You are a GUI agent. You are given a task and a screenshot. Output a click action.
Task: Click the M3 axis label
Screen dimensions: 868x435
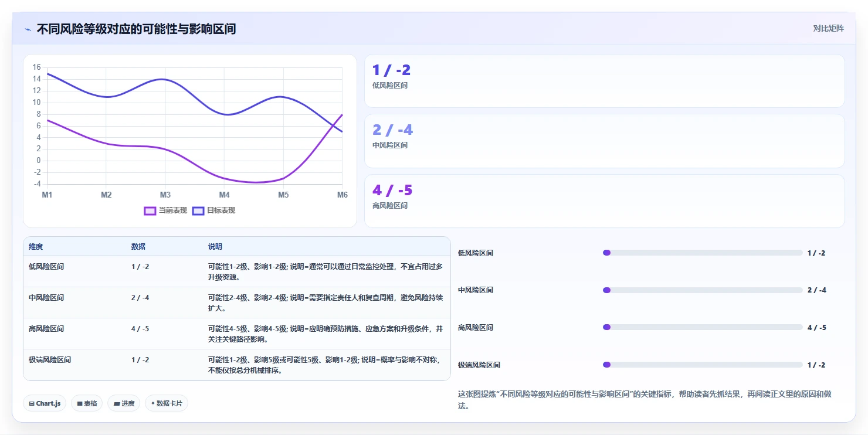pyautogui.click(x=165, y=195)
